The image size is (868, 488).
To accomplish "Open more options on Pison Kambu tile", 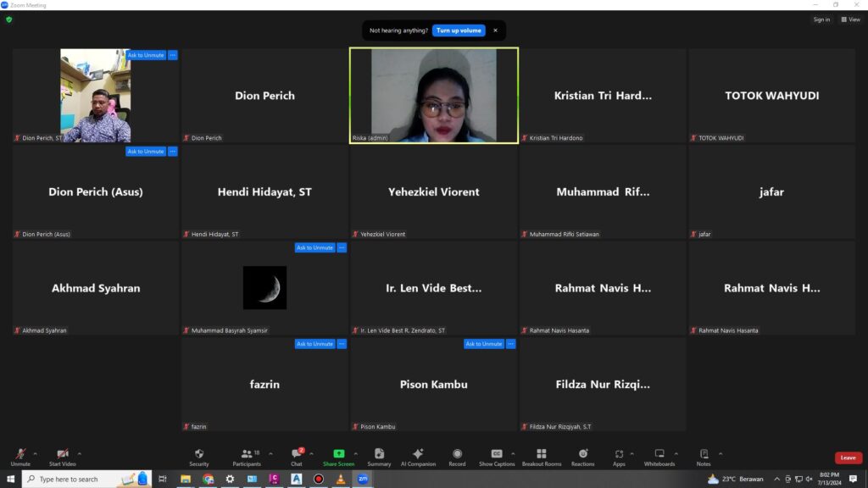I will pos(511,344).
